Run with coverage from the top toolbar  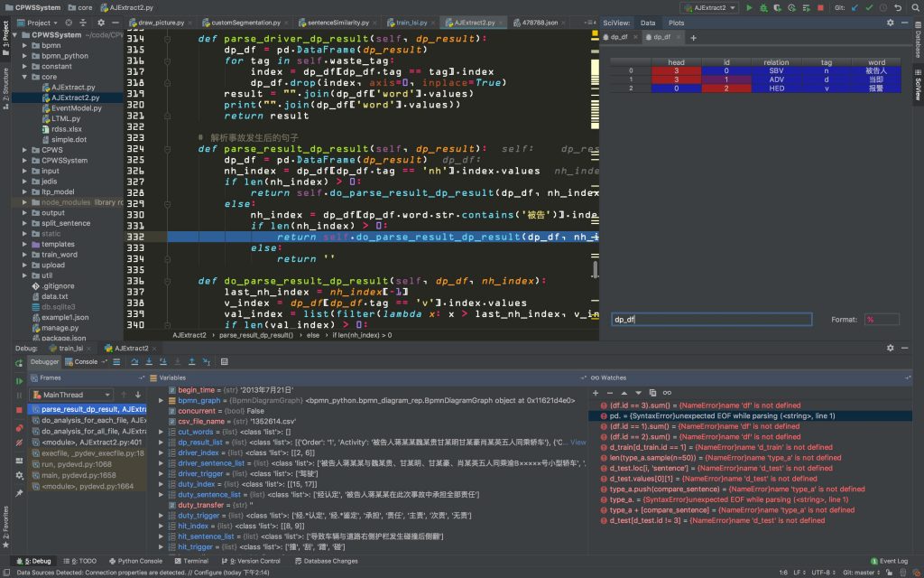coord(777,7)
